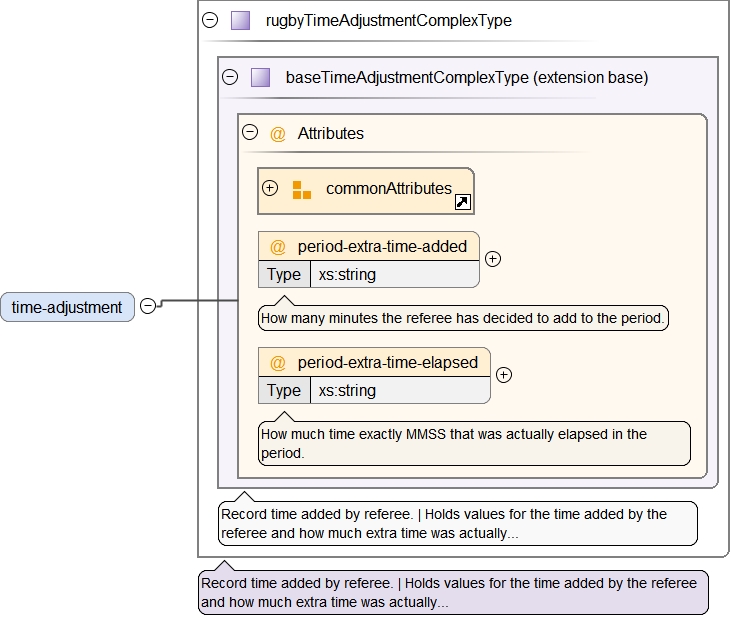Follow the commonAttributes reference arrow icon
Image resolution: width=731 pixels, height=618 pixels.
(x=463, y=203)
